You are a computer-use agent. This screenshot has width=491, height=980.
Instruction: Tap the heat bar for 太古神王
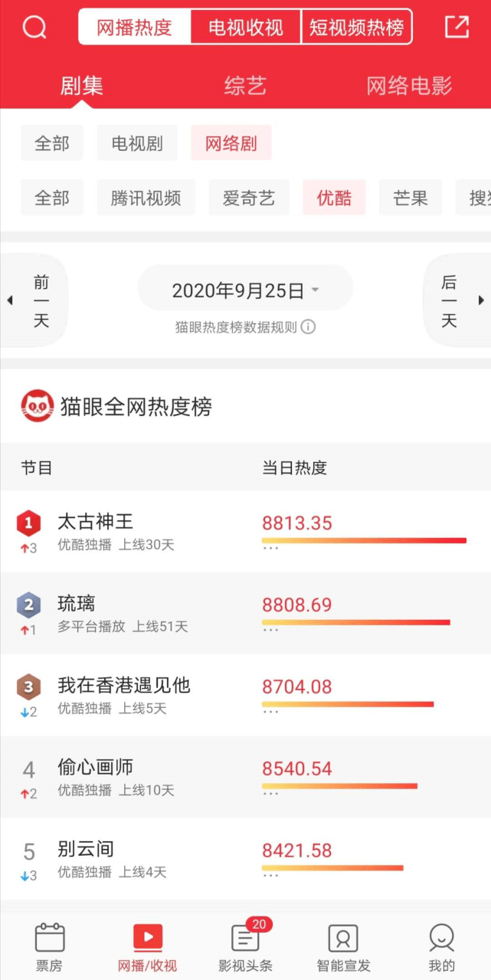(x=364, y=541)
